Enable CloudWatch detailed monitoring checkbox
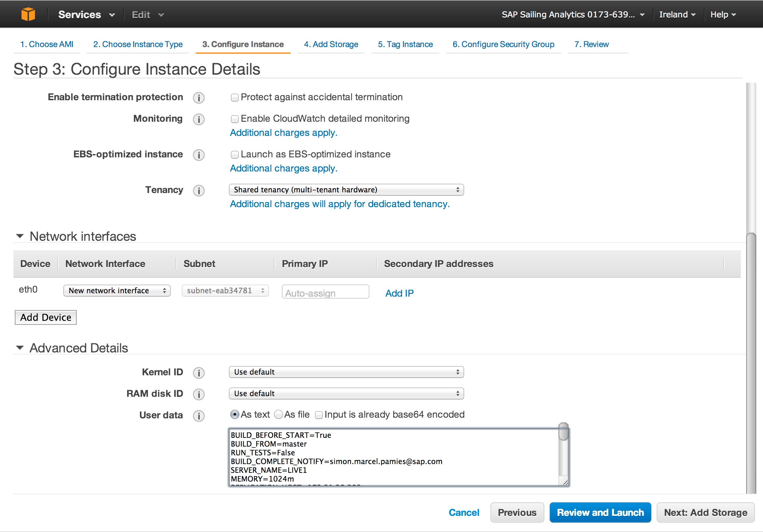Image resolution: width=763 pixels, height=532 pixels. point(234,119)
